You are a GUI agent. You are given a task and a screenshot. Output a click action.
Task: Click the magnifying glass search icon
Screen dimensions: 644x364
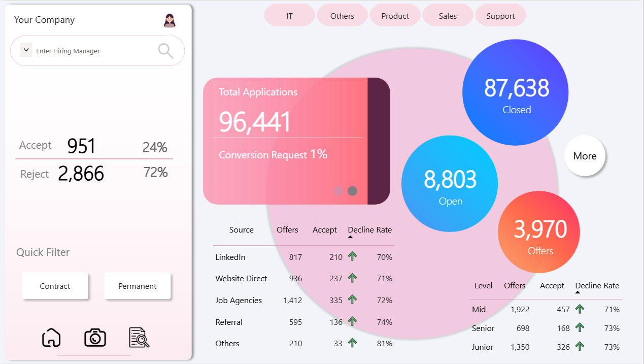(165, 51)
